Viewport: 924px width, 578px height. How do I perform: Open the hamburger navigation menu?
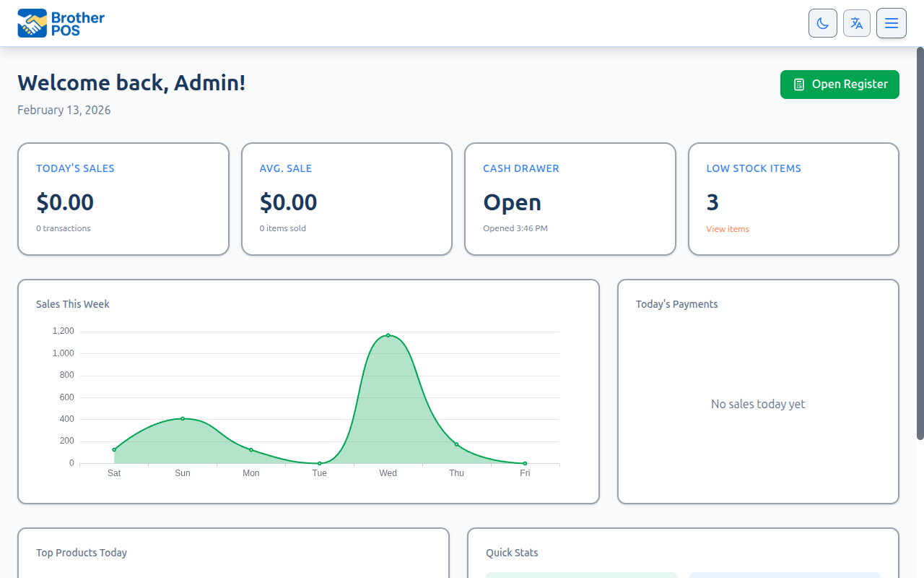[892, 22]
